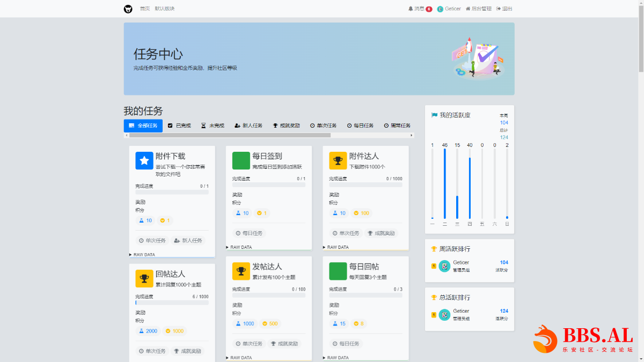Click 退出 to log out

click(504, 9)
